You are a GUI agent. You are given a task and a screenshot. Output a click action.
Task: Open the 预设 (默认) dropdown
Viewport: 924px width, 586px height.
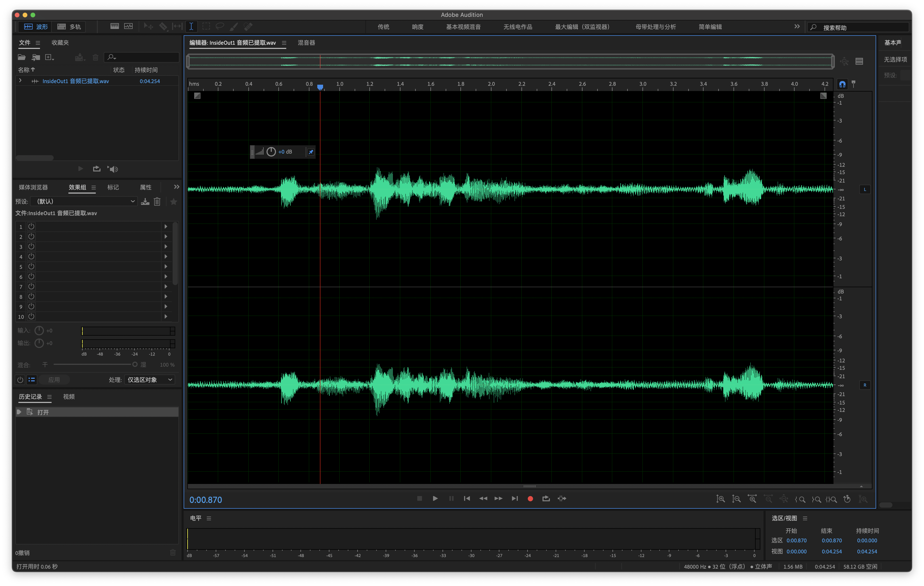84,201
